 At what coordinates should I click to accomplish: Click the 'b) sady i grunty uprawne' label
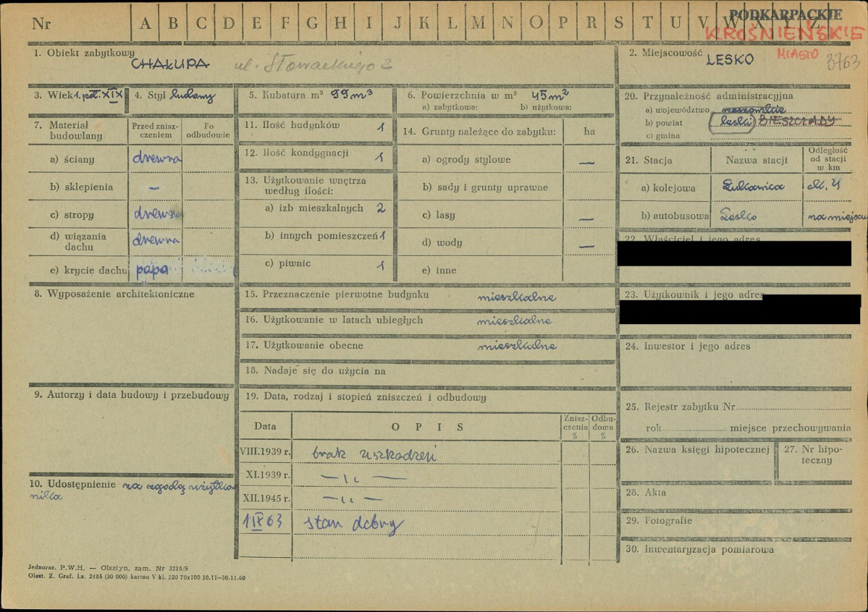[x=485, y=187]
